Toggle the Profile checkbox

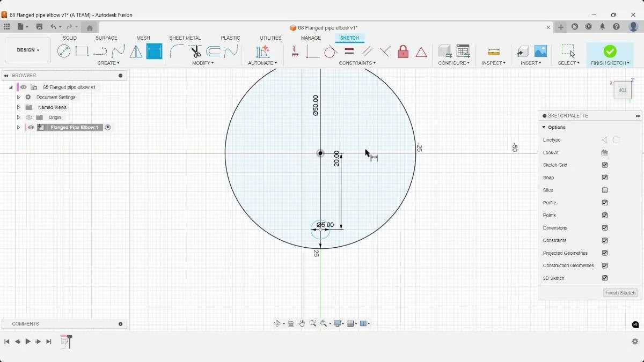point(605,203)
